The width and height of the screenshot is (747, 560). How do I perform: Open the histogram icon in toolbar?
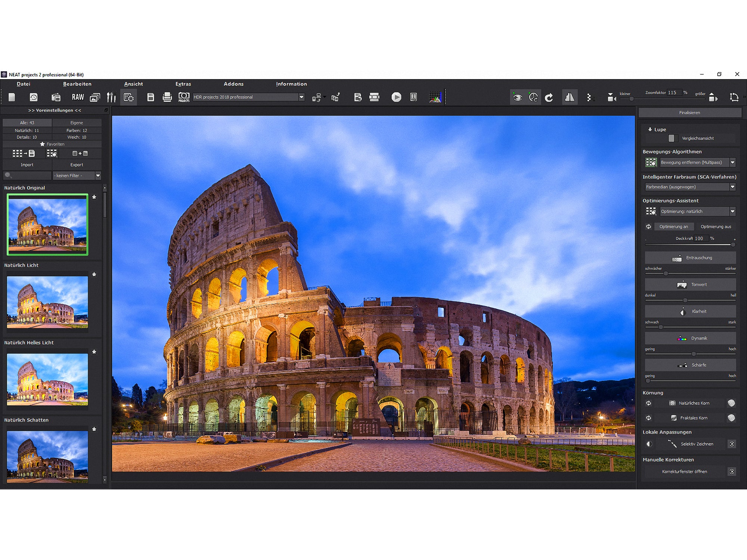click(435, 97)
